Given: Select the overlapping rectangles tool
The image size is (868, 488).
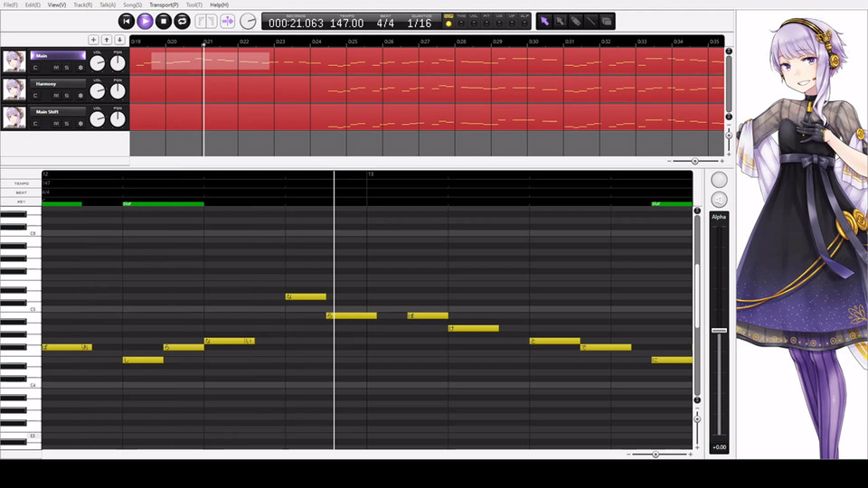Looking at the screenshot, I should [x=607, y=21].
